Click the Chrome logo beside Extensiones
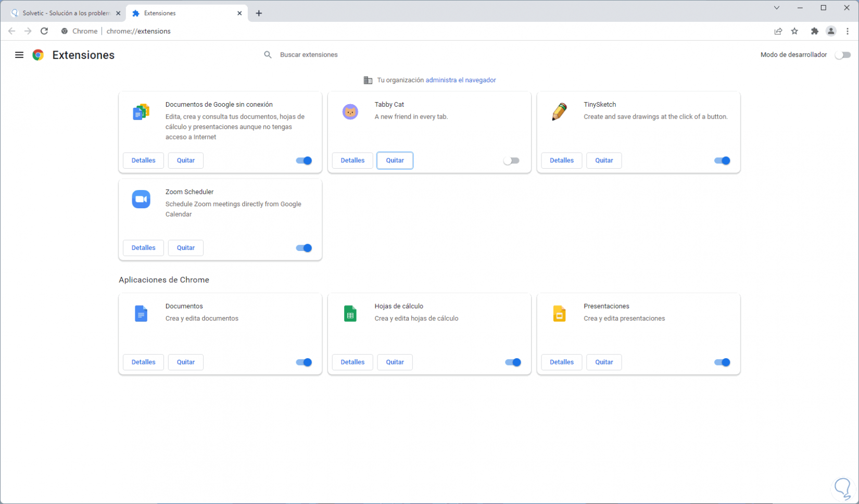The height and width of the screenshot is (504, 859). (x=38, y=55)
